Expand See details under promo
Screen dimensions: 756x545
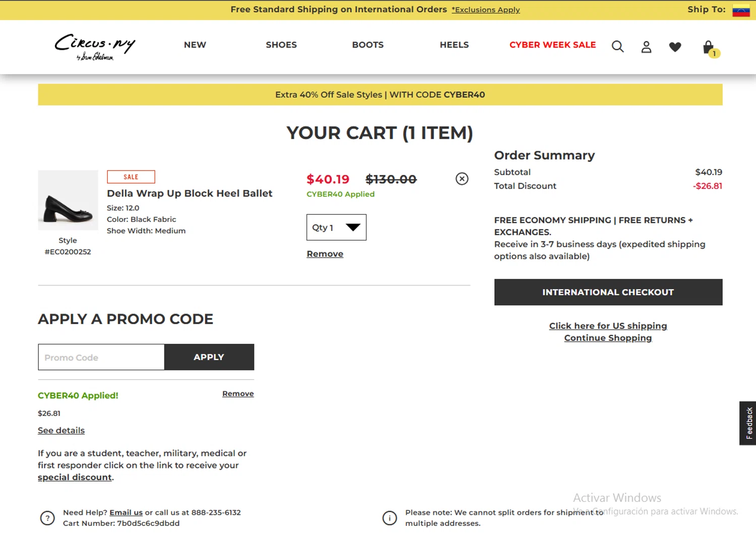[x=61, y=431]
